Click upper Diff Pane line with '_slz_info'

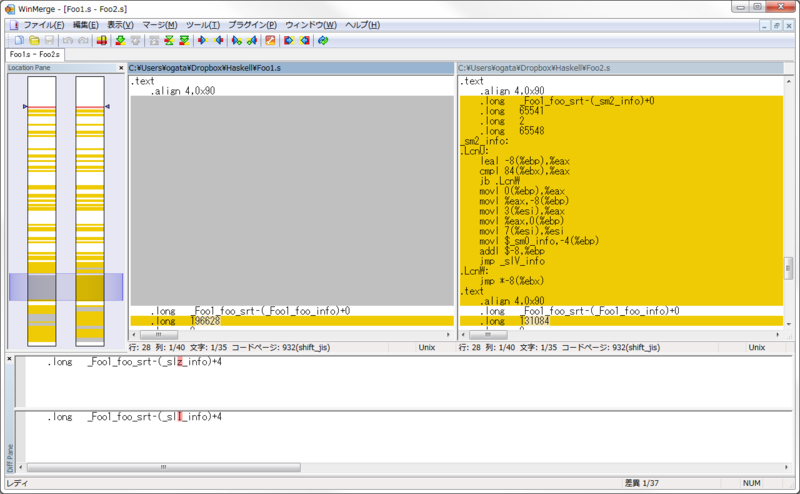tap(135, 362)
